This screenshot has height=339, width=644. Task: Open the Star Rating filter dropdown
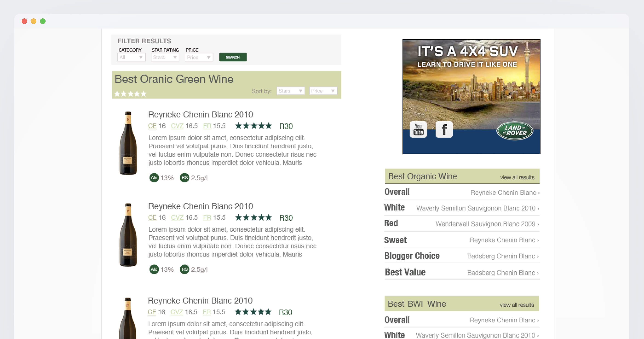click(165, 57)
